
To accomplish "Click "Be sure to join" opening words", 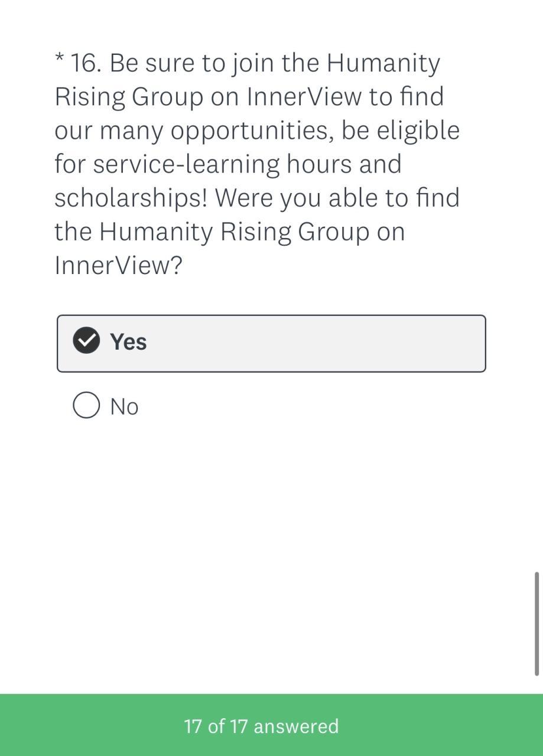I will [171, 63].
